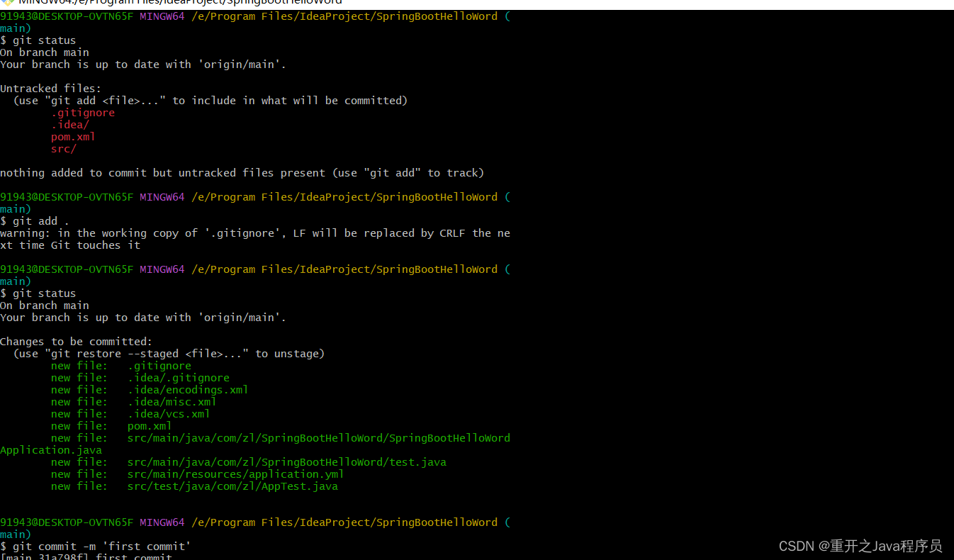Select the '.idea/vcs.xml' new file row
954x560 pixels.
click(x=130, y=414)
